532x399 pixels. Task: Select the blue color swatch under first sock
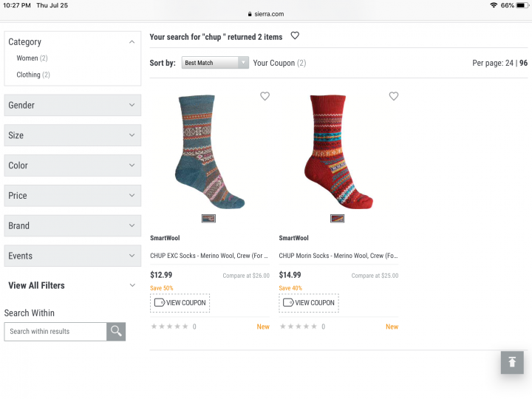point(208,218)
